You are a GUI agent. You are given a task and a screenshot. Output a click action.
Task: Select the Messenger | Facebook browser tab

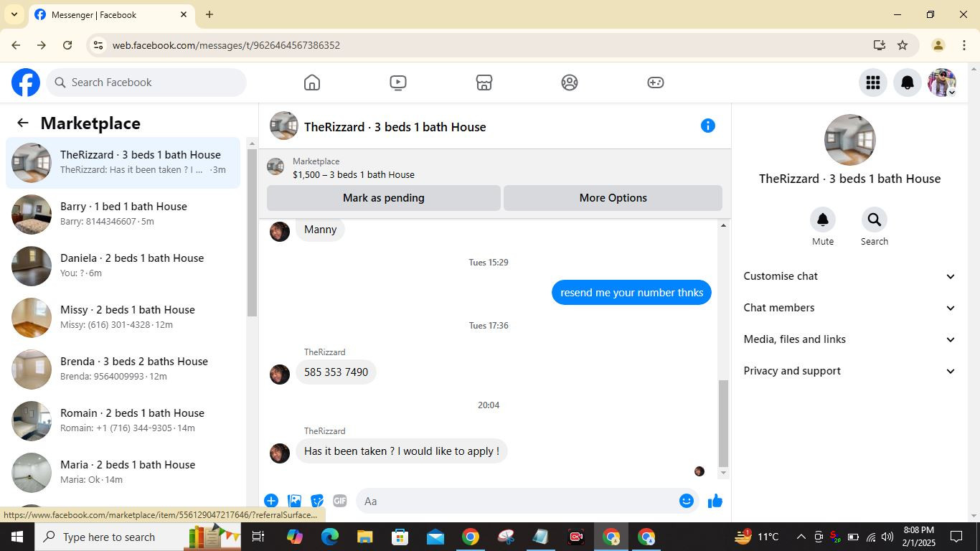(111, 14)
